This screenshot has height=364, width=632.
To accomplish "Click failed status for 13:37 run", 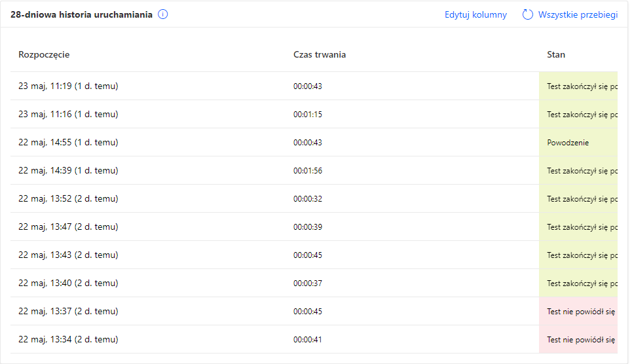I will (x=580, y=311).
